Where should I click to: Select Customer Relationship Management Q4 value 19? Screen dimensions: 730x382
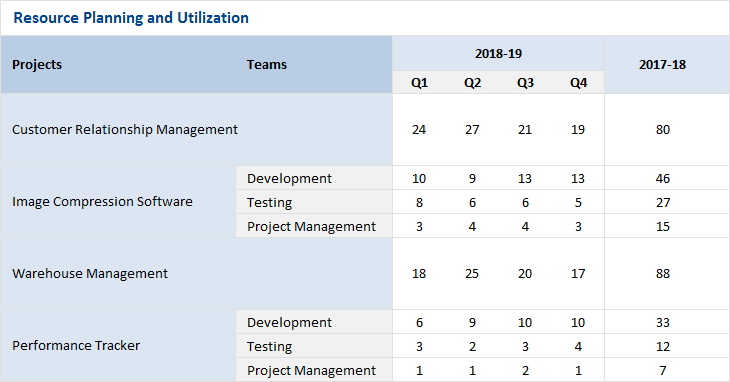(578, 129)
